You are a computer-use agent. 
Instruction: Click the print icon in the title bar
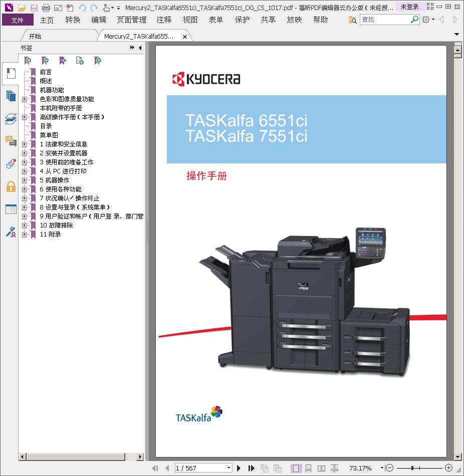46,8
